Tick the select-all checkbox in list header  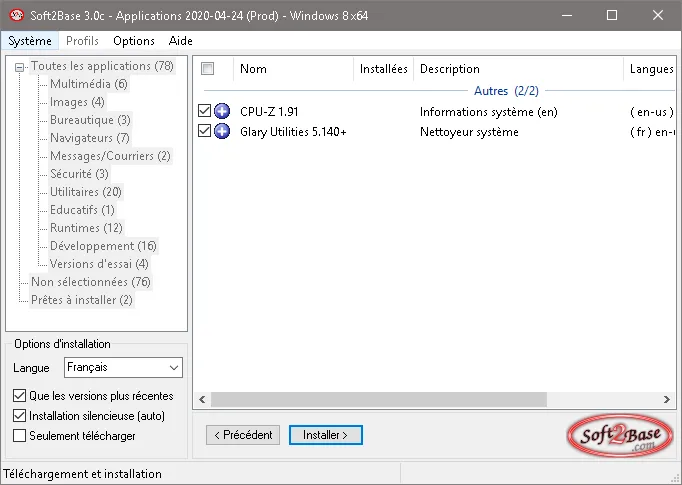(207, 69)
